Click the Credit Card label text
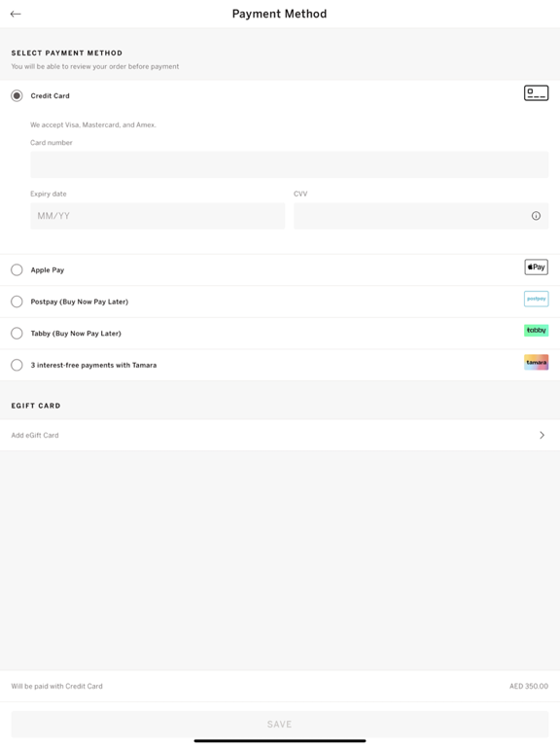 (50, 95)
